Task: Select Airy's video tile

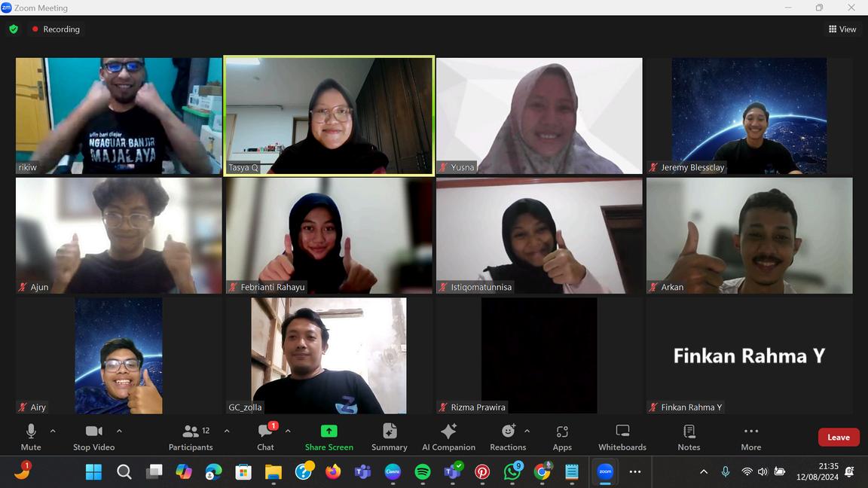Action: point(118,355)
